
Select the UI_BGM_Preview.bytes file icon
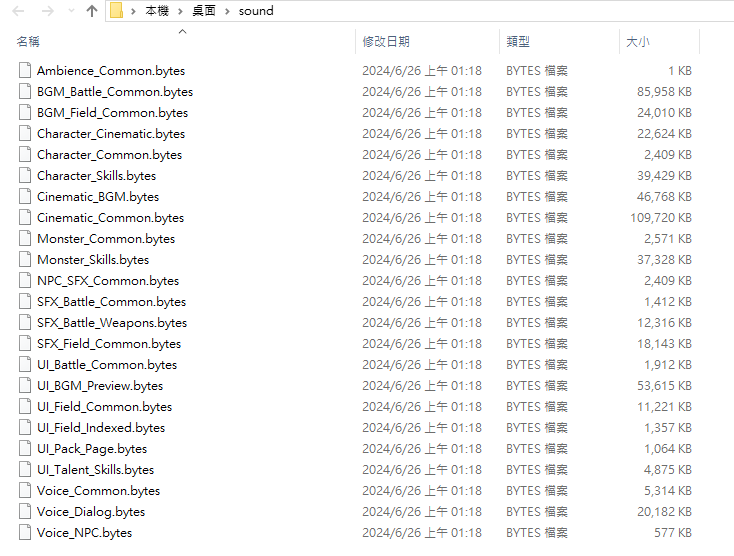(x=25, y=385)
